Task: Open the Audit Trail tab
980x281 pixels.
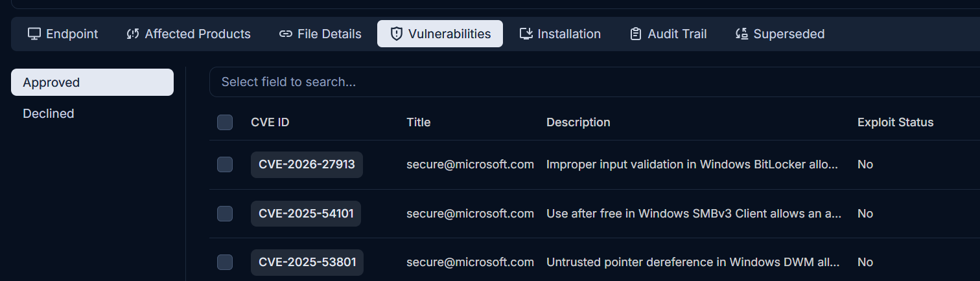Action: [668, 34]
